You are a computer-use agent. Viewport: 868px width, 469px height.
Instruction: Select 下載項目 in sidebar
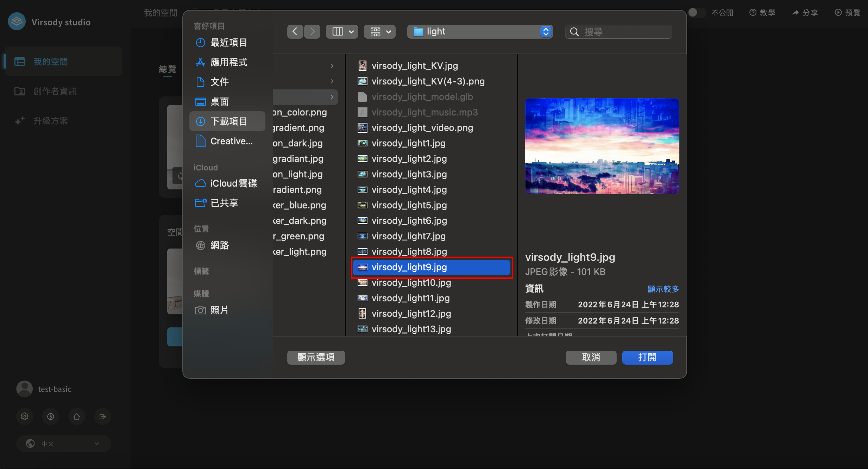pos(228,121)
